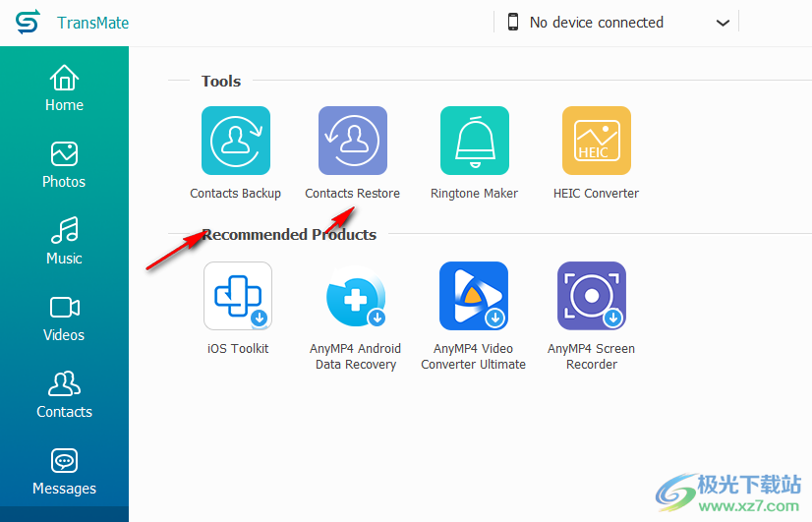Screen dimensions: 812x522
Task: Click the AnyMP4 Screen Recorder label
Action: pos(592,356)
